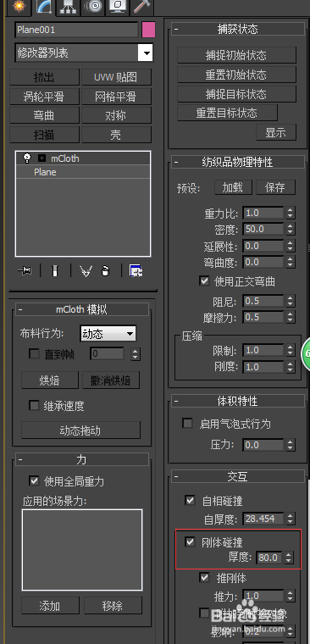Click 添加 under scene forces list
Screen dimensions: 310x644
(50, 605)
